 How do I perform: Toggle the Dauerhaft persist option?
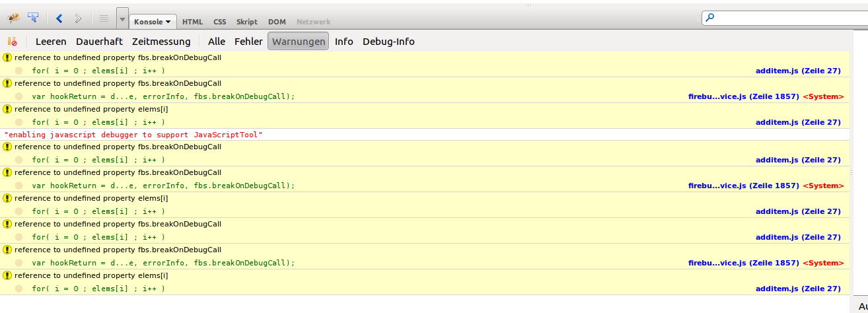pyautogui.click(x=99, y=42)
